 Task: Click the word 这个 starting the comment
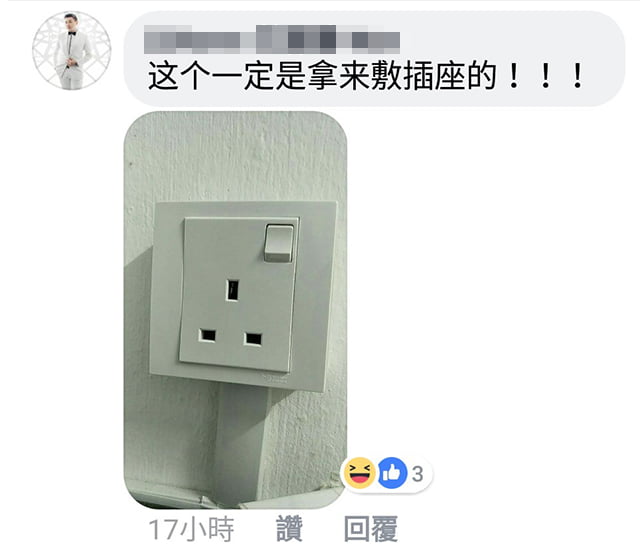tap(179, 76)
